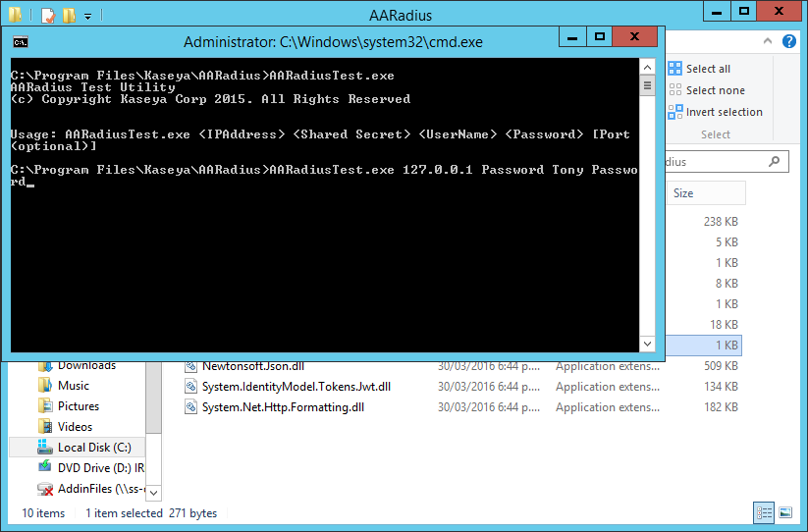Click the 5 KB size cell
The height and width of the screenshot is (532, 808).
727,242
